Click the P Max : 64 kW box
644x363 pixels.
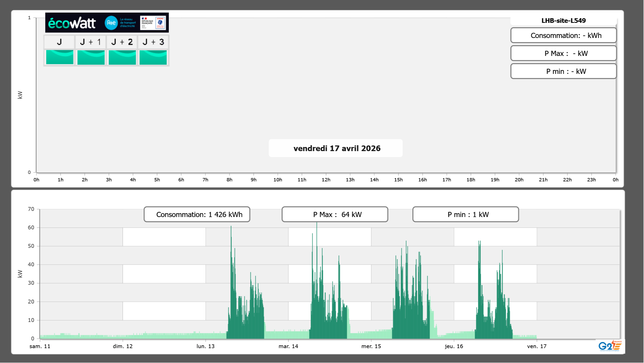[335, 214]
